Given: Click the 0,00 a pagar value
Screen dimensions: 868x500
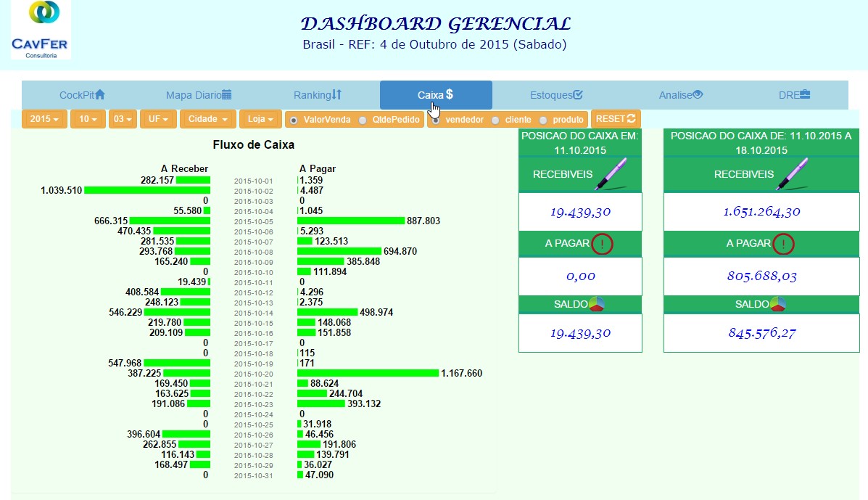Looking at the screenshot, I should click(580, 276).
